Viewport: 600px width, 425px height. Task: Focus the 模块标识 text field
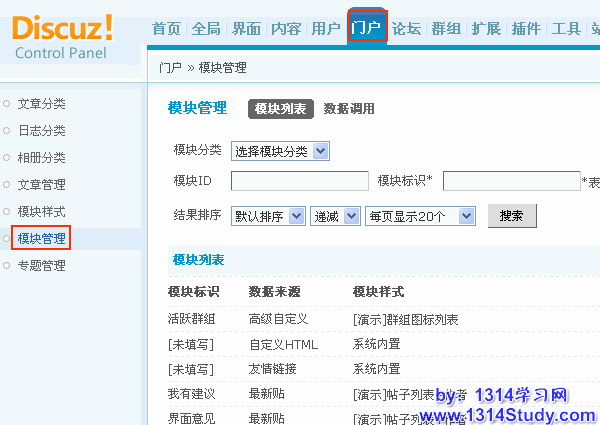(511, 181)
